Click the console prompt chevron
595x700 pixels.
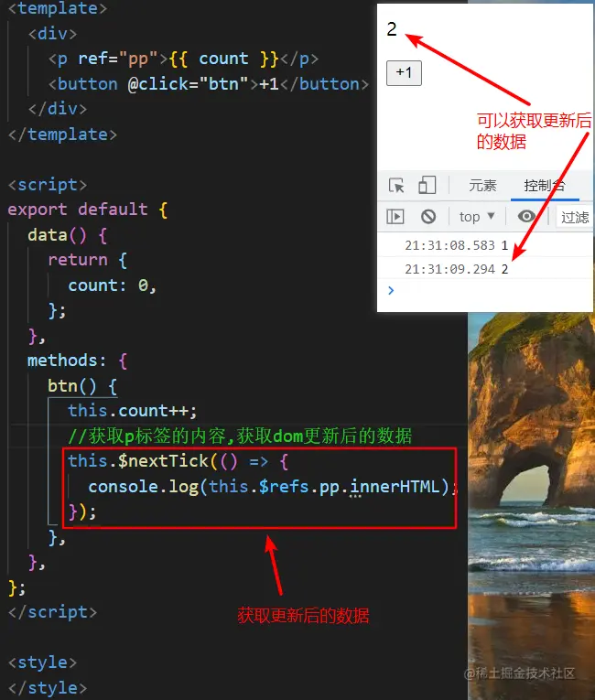pyautogui.click(x=391, y=291)
